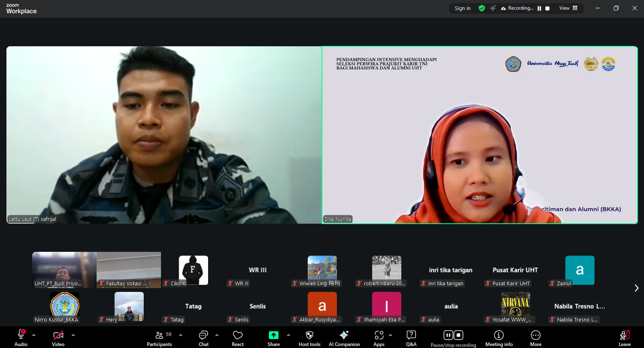Open Host tools shield icon
Image resolution: width=644 pixels, height=348 pixels.
pyautogui.click(x=310, y=335)
